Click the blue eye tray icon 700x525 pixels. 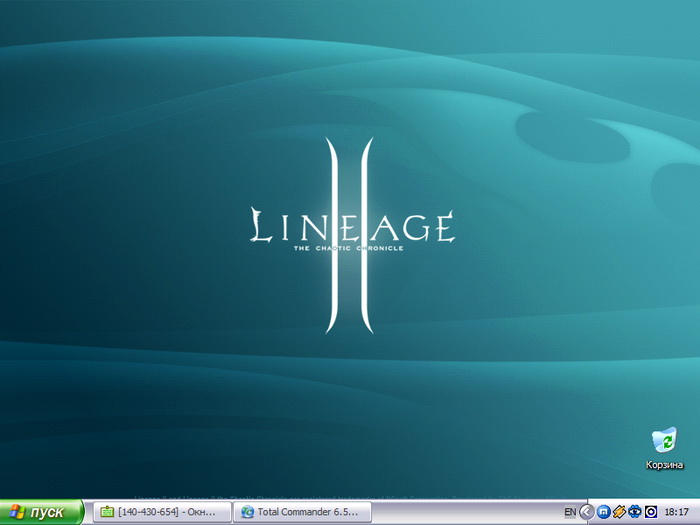tap(634, 512)
